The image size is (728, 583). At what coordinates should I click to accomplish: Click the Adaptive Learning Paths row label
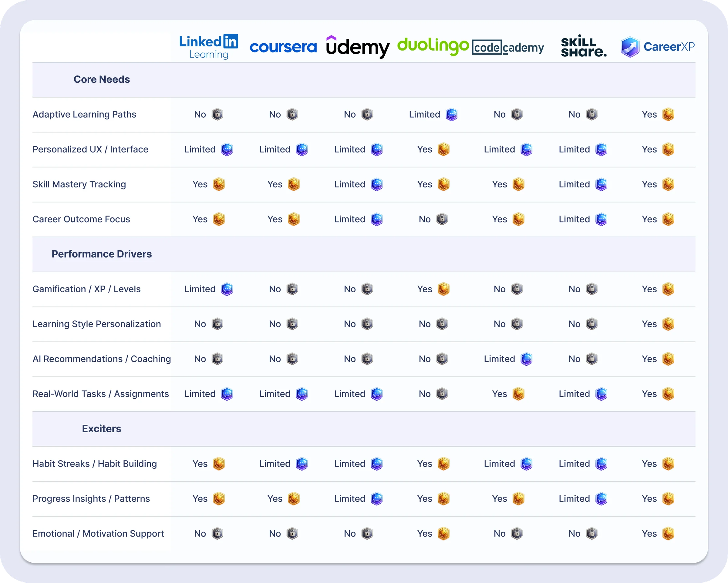(x=84, y=114)
